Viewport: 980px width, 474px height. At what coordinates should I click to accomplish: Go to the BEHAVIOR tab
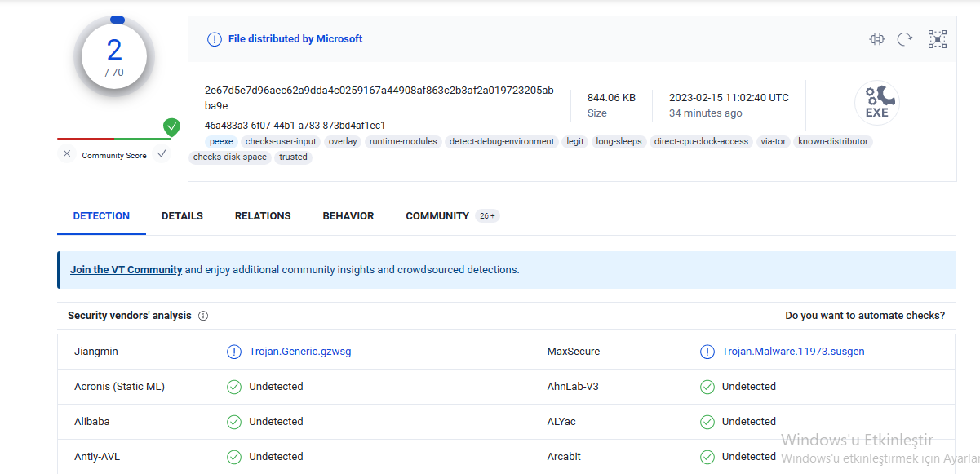(348, 216)
